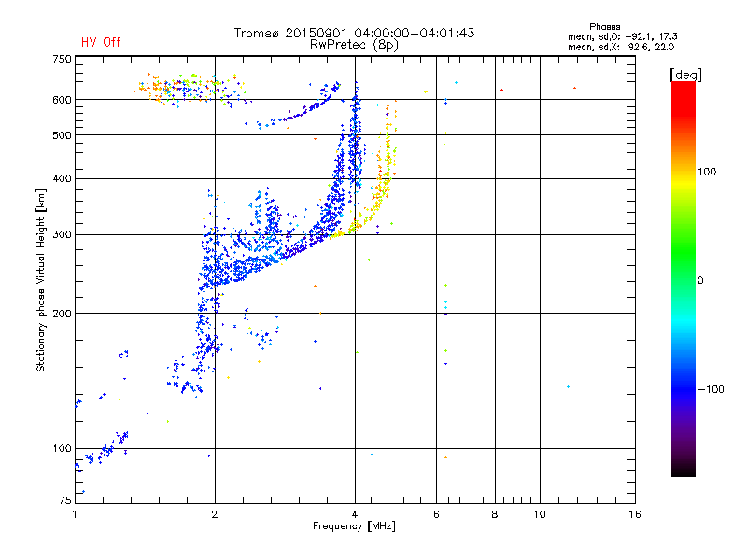The height and width of the screenshot is (560, 747).
Task: Click the 8 tick label on frequency axis
Action: coord(495,514)
